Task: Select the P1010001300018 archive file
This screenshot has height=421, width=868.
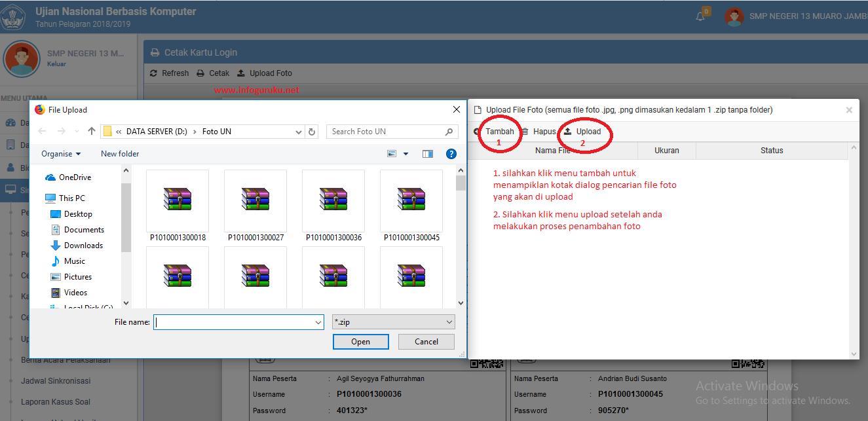Action: (178, 206)
